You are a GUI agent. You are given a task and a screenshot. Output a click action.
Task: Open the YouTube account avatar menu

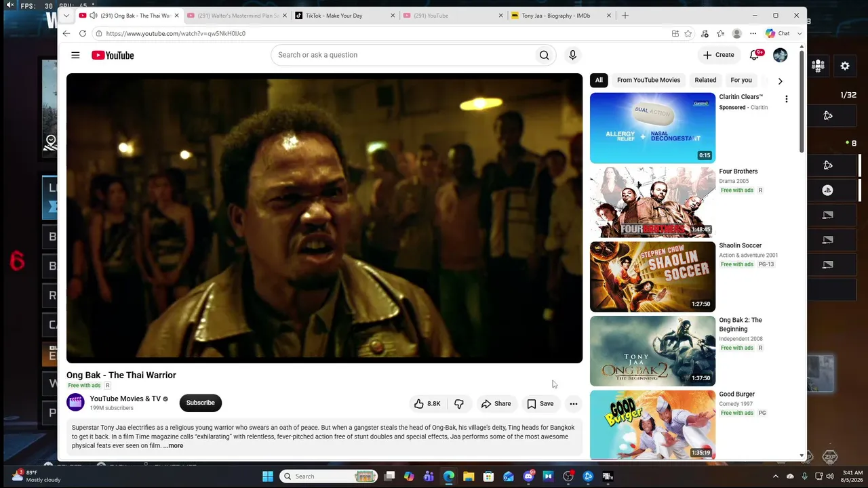[780, 55]
